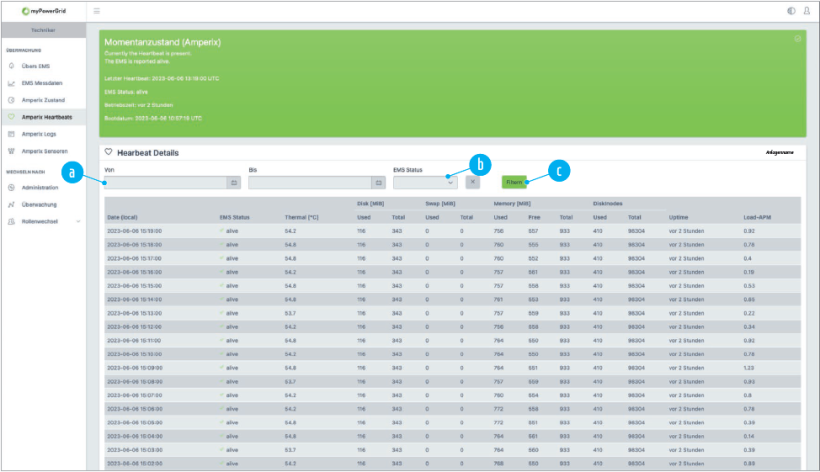Open Übers EMS in the sidebar
This screenshot has width=820, height=472.
(x=36, y=66)
